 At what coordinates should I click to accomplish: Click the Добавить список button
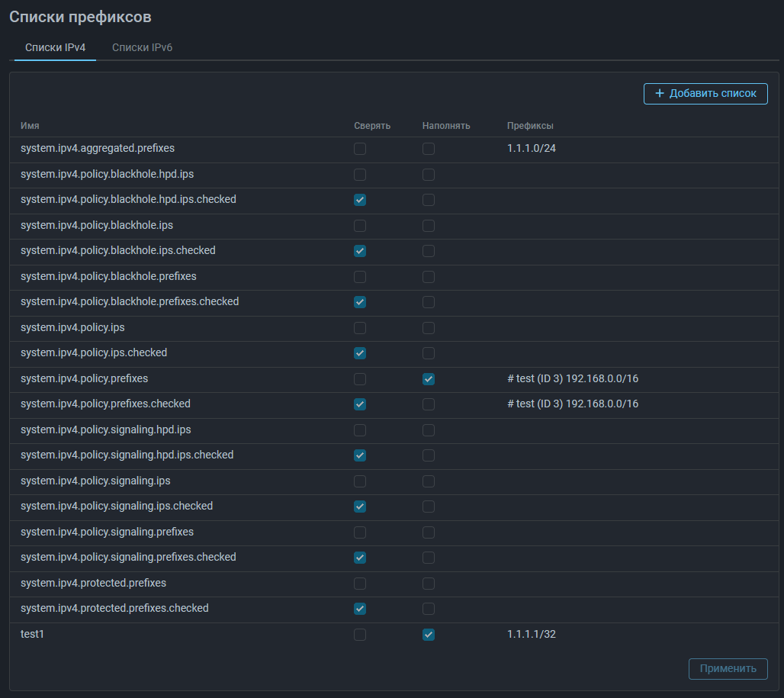705,94
